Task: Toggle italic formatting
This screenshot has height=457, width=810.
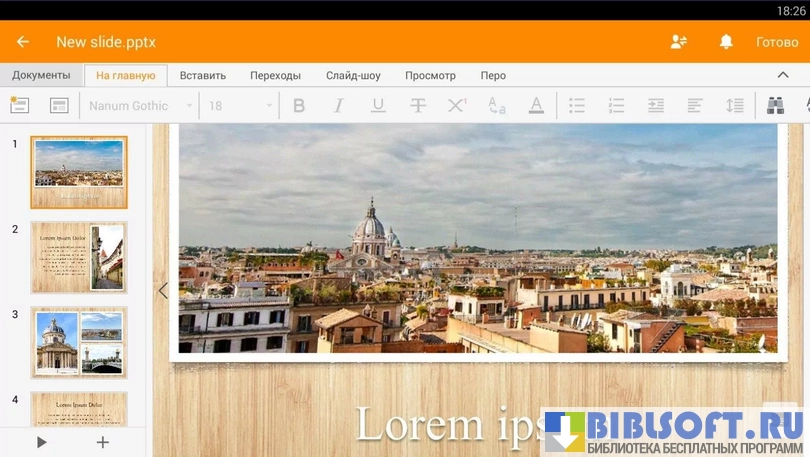Action: coord(338,105)
